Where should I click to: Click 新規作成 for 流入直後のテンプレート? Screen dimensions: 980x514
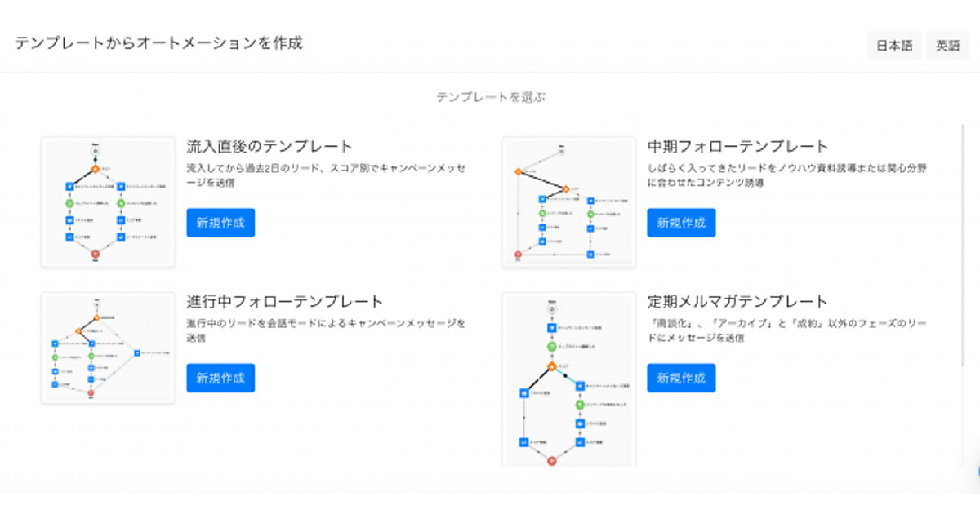point(220,223)
